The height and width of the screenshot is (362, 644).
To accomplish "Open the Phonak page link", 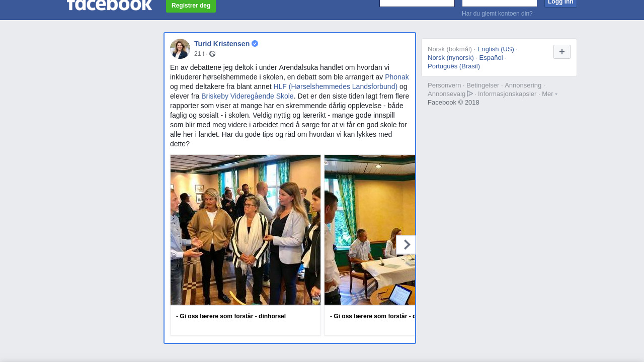I will 397,77.
